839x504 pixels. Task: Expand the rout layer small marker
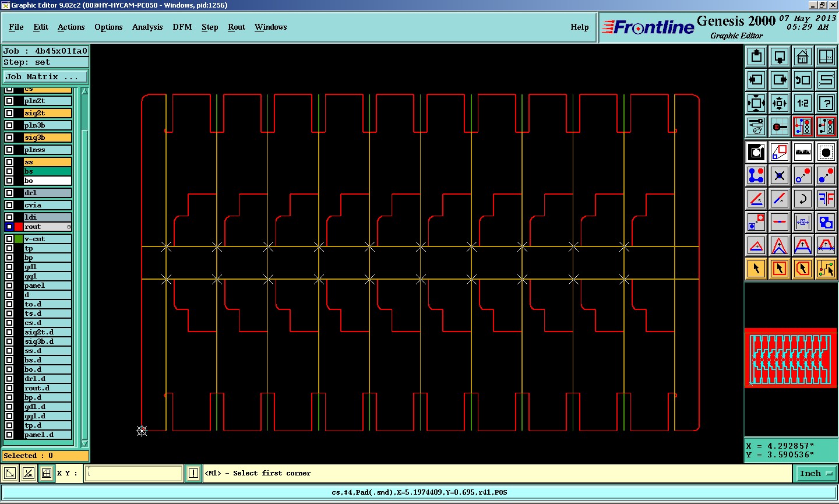coord(69,227)
